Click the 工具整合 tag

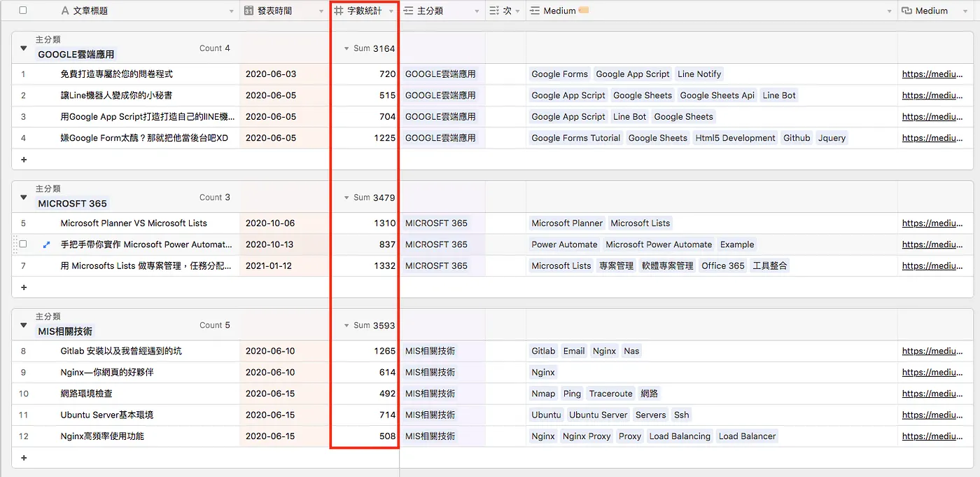click(x=770, y=265)
